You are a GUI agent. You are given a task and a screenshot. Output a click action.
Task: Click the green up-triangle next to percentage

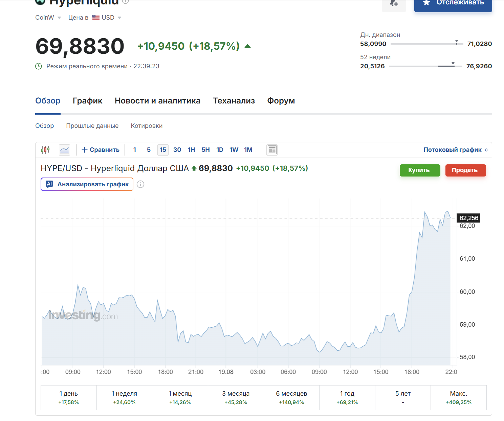tap(247, 46)
